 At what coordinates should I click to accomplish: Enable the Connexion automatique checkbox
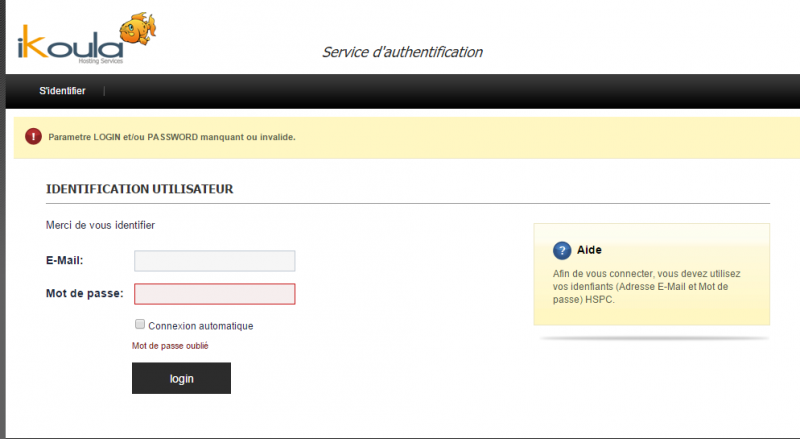[x=140, y=325]
